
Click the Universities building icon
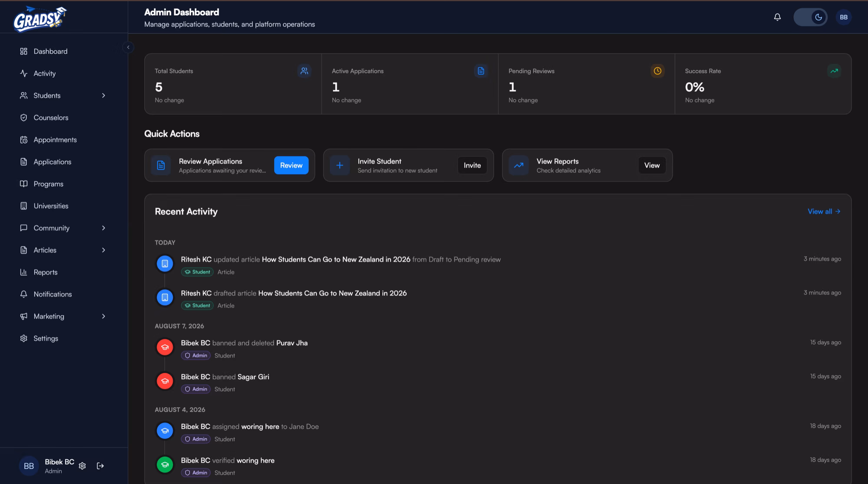[x=23, y=206]
